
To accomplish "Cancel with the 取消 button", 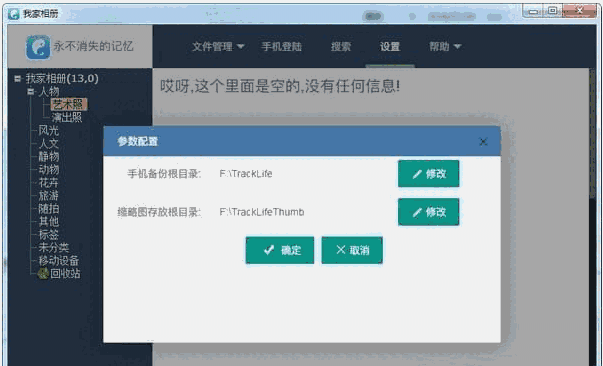I will pyautogui.click(x=352, y=250).
